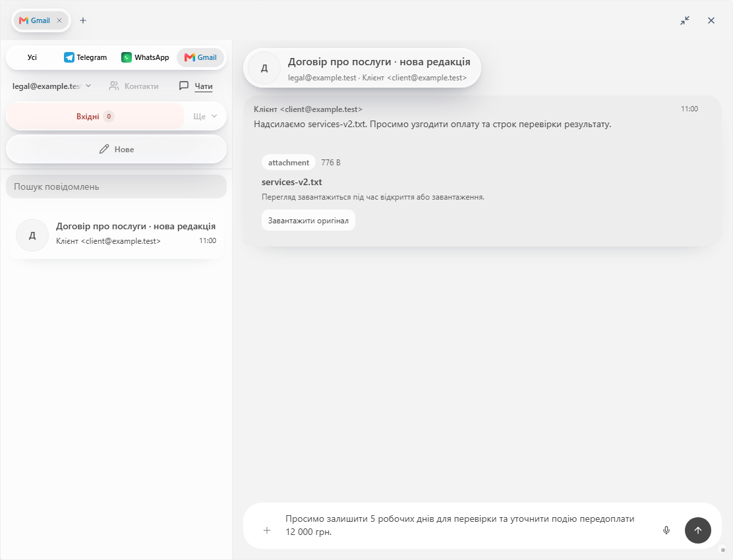Viewport: 733px width, 560px height.
Task: Send the reply with the arrow-up button
Action: pyautogui.click(x=698, y=530)
